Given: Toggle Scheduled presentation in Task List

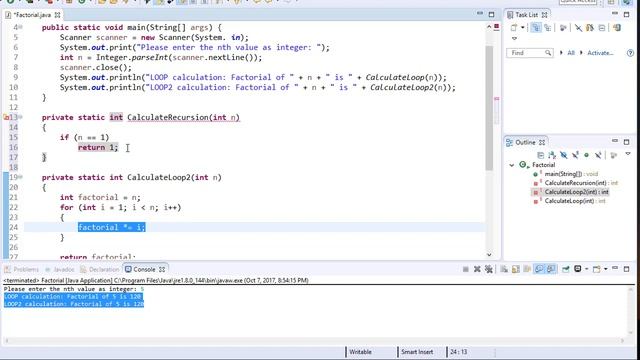Looking at the screenshot, I should (547, 28).
